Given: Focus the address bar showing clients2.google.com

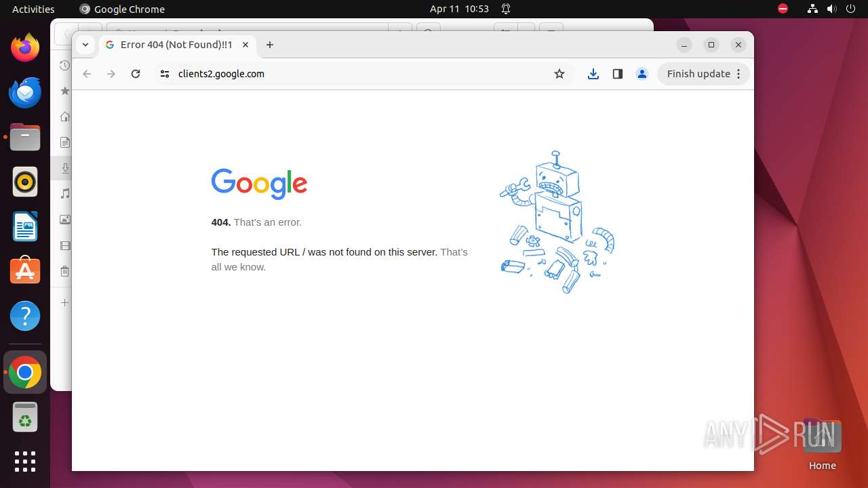Looking at the screenshot, I should click(363, 74).
